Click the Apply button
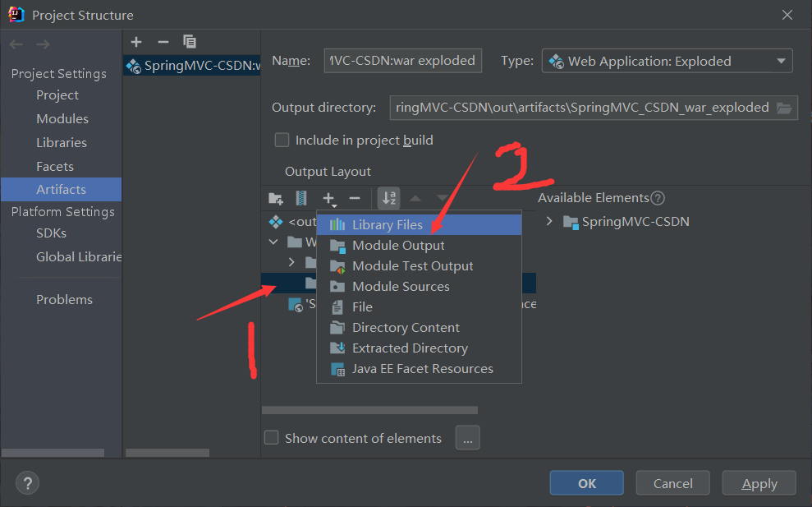Screen dimensions: 812x507 (x=759, y=483)
